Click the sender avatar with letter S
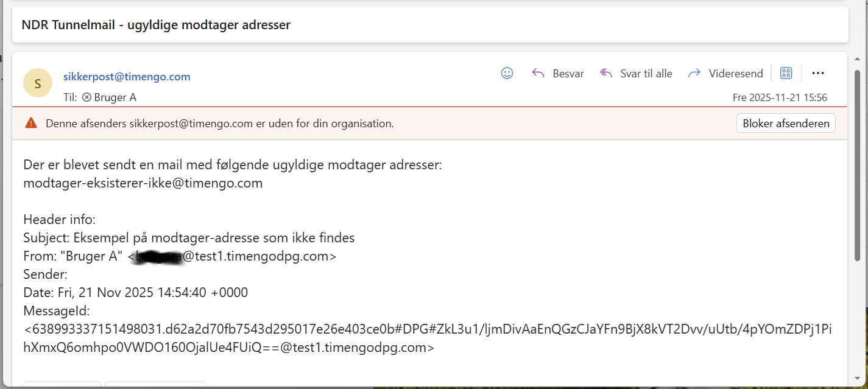 click(38, 83)
